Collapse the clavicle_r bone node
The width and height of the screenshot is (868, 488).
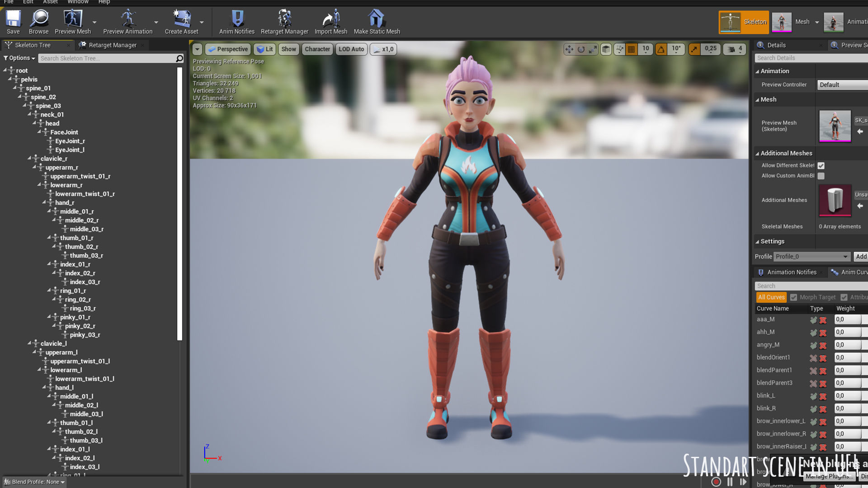29,158
